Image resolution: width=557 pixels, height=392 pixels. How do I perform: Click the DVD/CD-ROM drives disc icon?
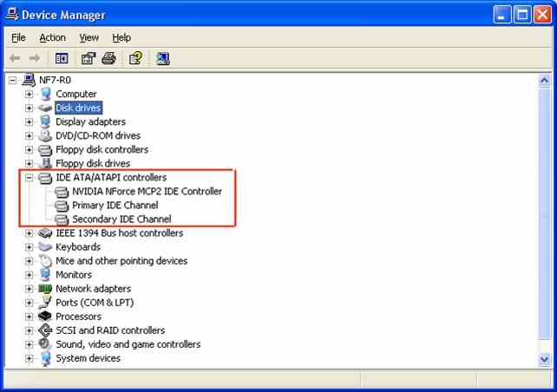click(x=45, y=135)
